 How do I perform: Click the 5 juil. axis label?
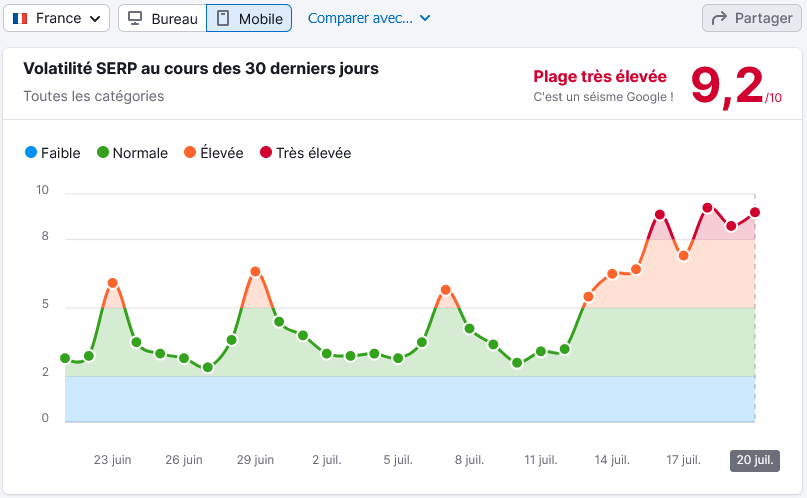398,460
